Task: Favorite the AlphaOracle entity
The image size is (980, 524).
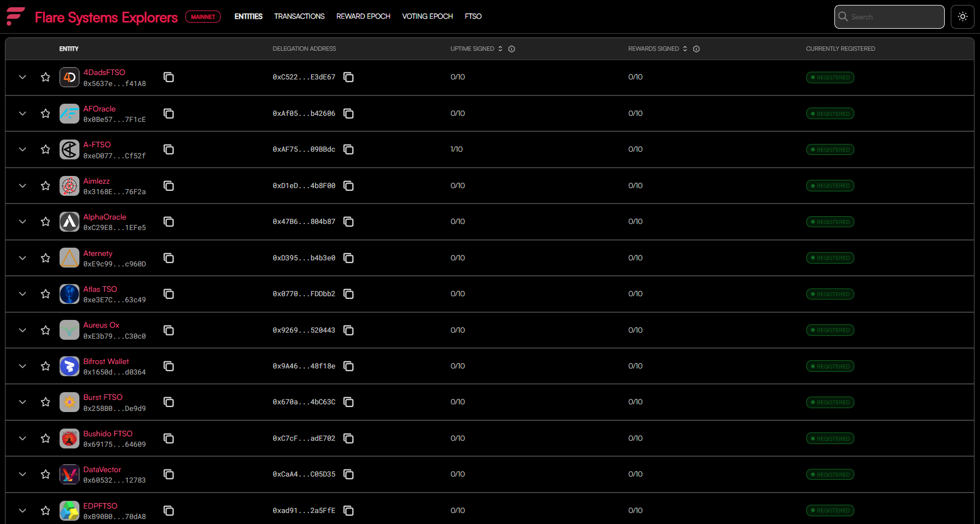Action: click(x=45, y=222)
